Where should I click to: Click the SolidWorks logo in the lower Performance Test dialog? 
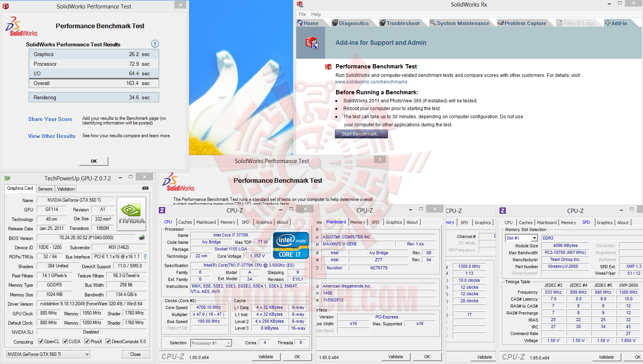point(178,182)
